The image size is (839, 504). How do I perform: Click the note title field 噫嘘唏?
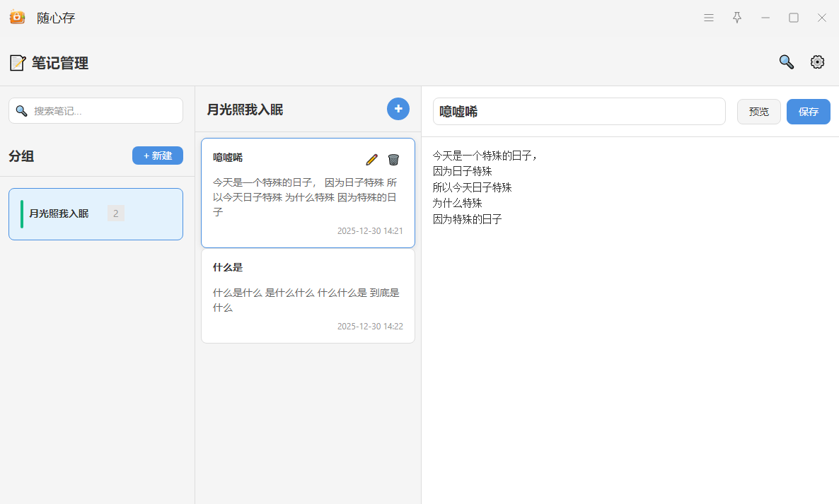coord(579,112)
